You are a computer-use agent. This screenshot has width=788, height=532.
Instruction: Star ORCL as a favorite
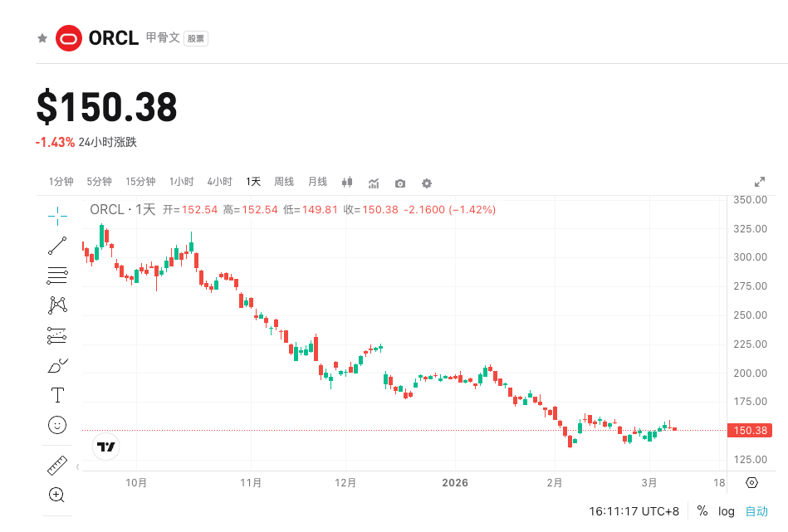tap(42, 38)
